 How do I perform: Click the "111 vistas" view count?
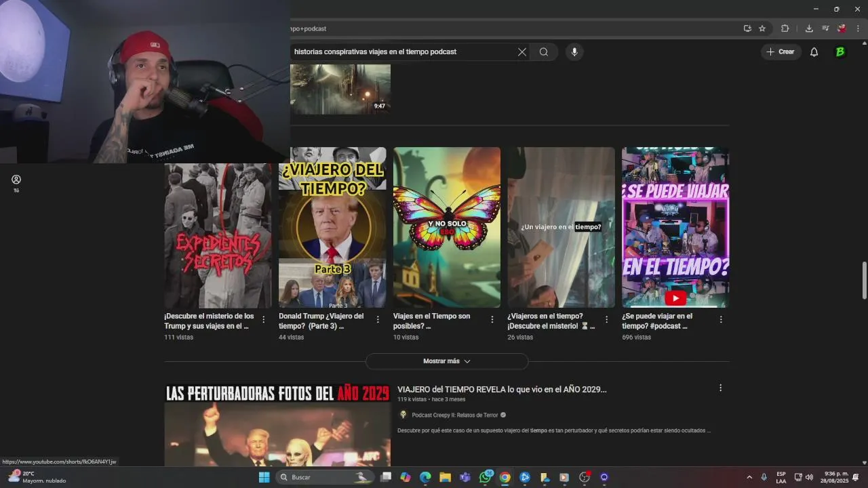[178, 337]
